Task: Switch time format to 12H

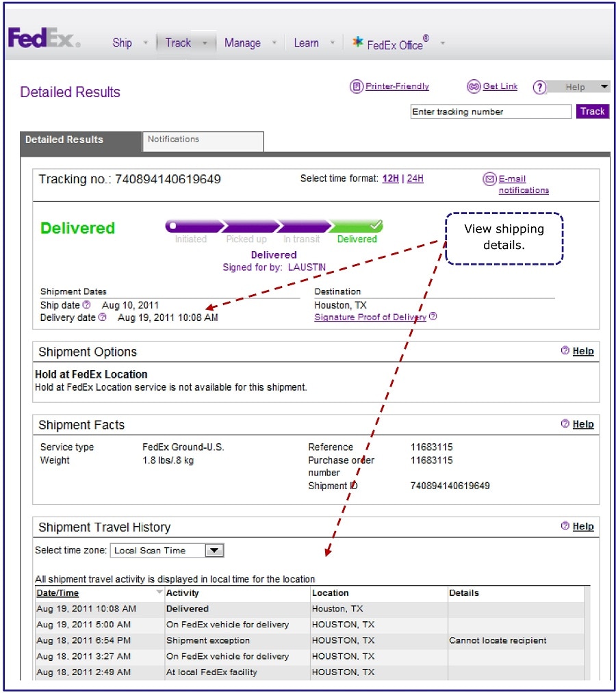Action: coord(390,179)
